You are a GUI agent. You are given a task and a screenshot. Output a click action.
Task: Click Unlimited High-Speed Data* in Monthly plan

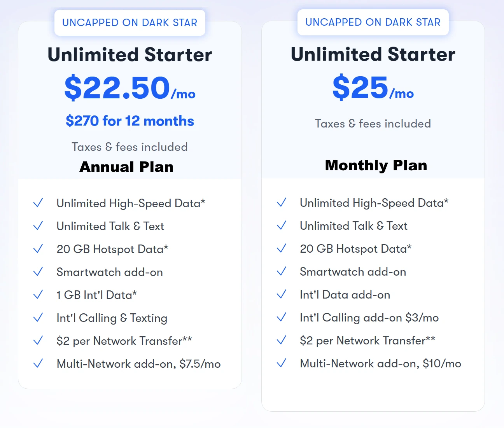pos(374,203)
